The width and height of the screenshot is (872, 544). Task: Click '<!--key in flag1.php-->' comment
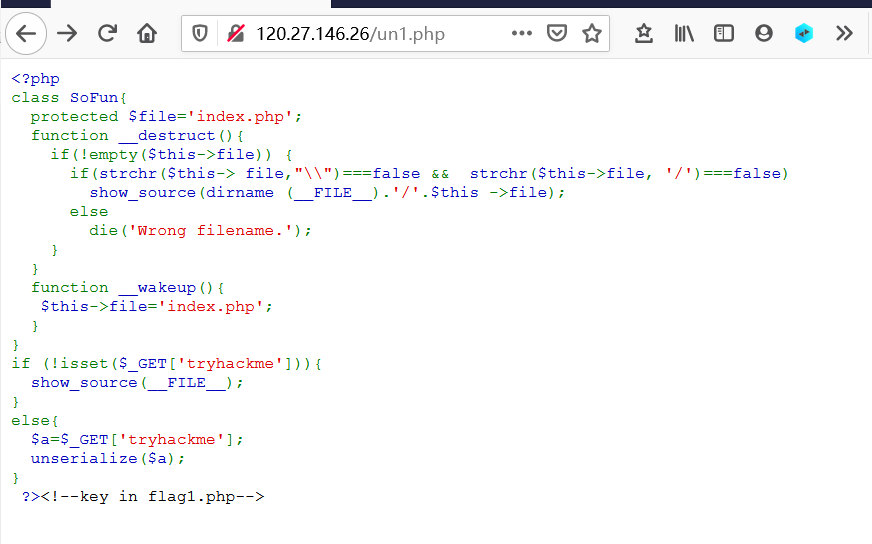(153, 497)
